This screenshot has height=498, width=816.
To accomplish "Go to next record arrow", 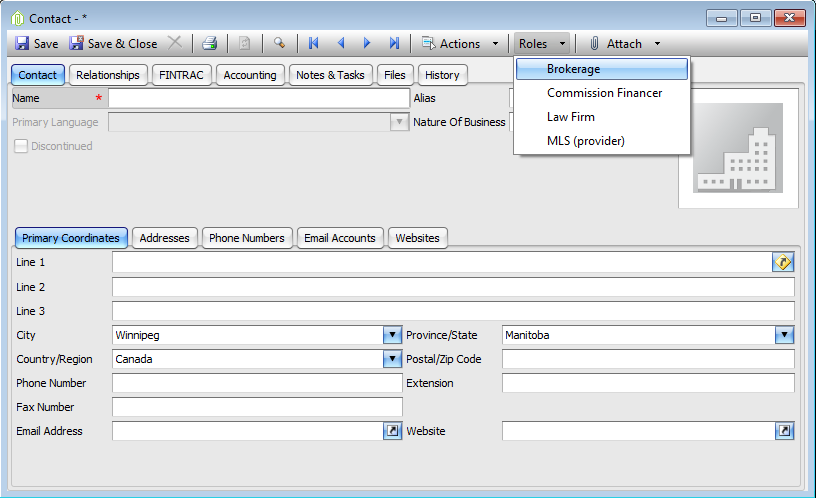I will pos(367,43).
